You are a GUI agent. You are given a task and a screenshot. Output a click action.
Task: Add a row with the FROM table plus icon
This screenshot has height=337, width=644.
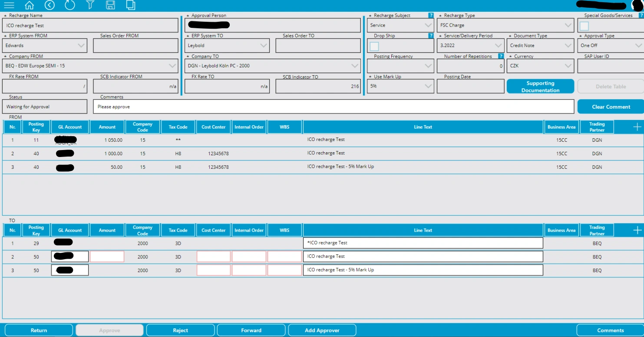click(x=637, y=127)
